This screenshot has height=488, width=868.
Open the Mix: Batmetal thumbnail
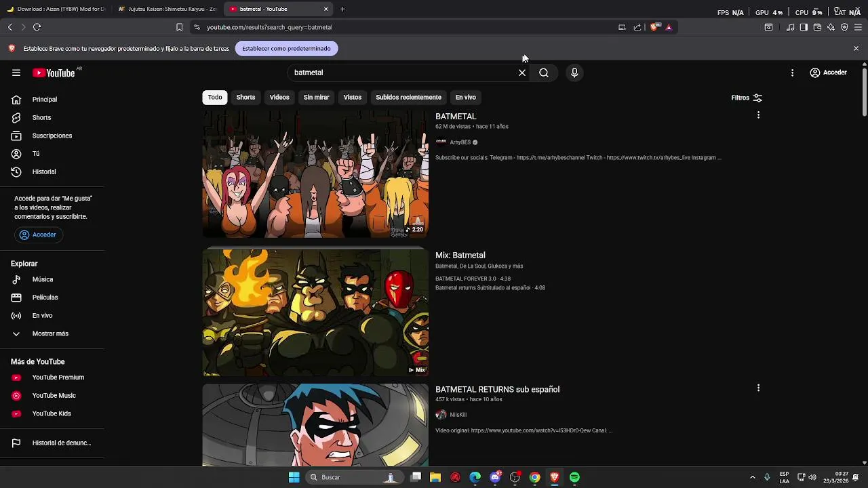point(315,312)
